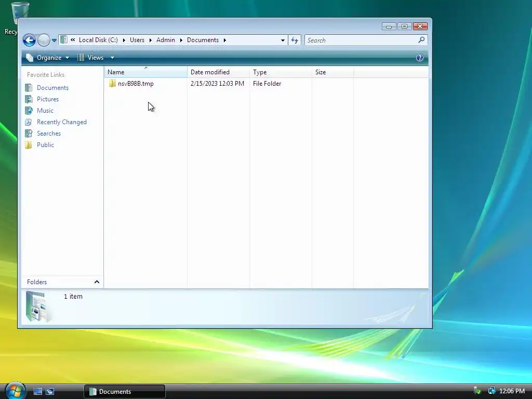Navigate to Users in address bar

[x=137, y=39]
